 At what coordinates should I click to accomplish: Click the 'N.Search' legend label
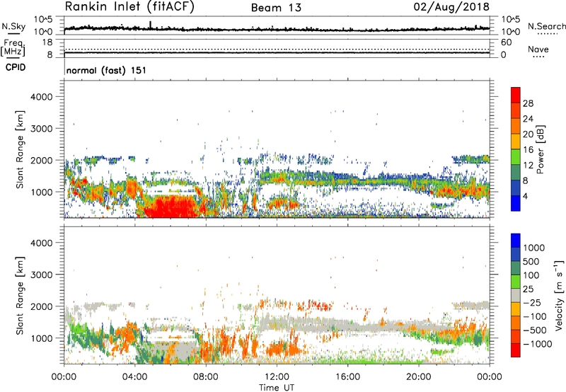click(546, 26)
